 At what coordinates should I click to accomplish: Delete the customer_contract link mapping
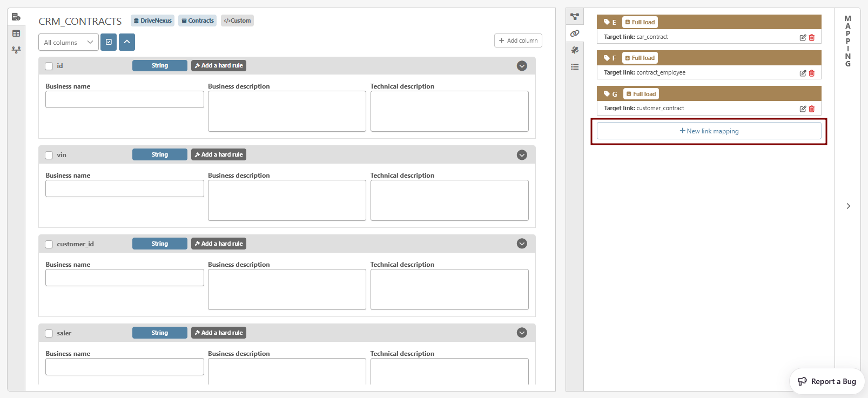(811, 109)
